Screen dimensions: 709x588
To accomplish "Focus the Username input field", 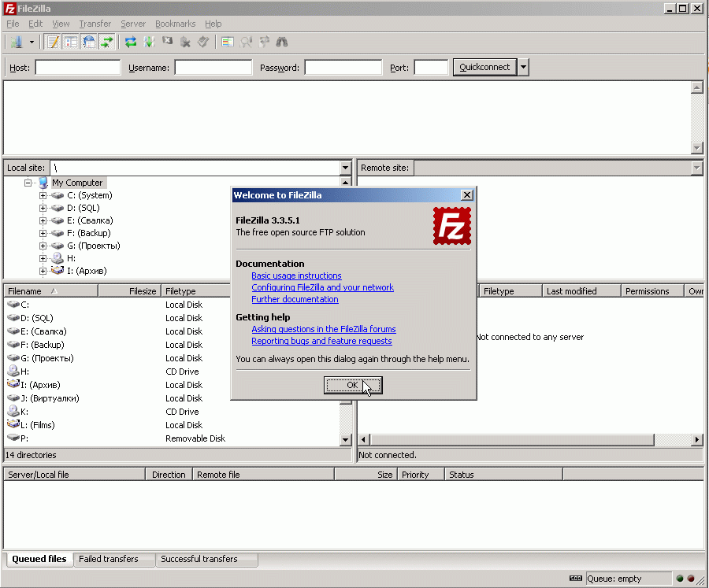I will (213, 68).
